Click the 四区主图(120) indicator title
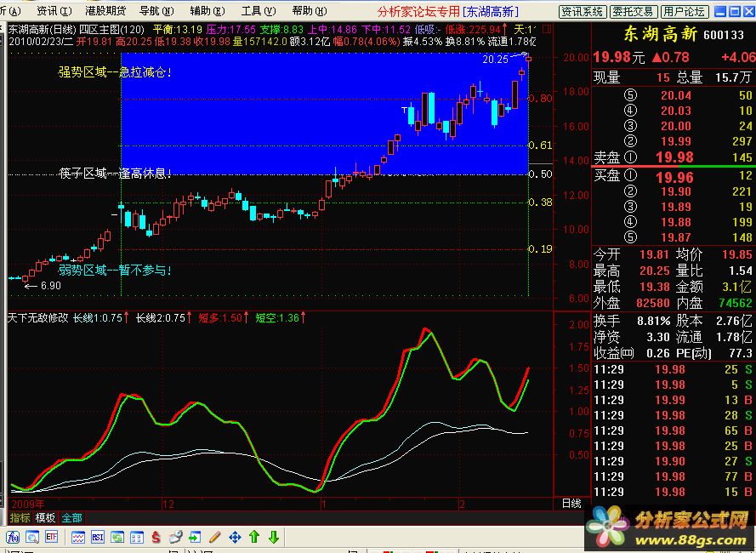 coord(112,30)
